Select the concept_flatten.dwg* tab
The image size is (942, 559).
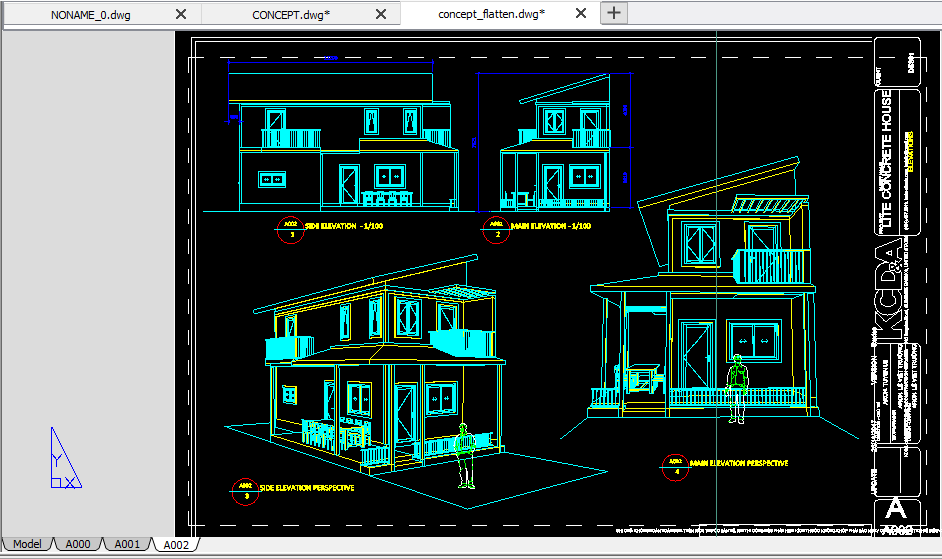(x=491, y=14)
